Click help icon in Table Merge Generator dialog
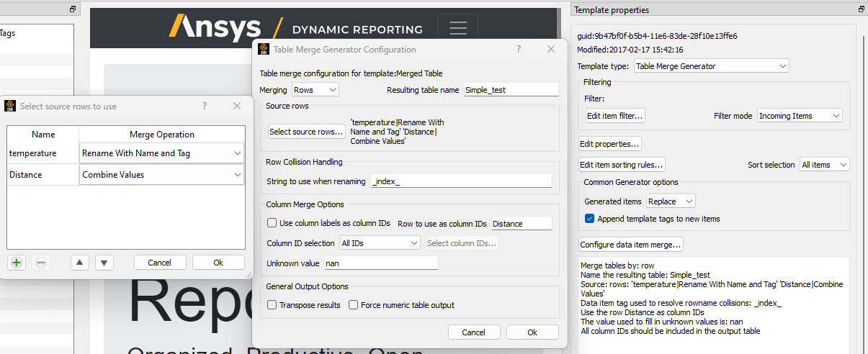Viewport: 868px width, 354px height. [519, 50]
